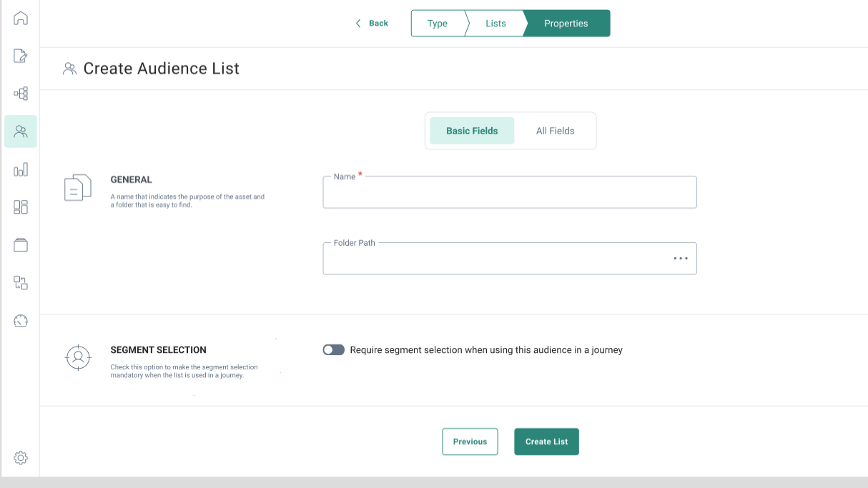Click the Create List button
The image size is (868, 488).
546,442
